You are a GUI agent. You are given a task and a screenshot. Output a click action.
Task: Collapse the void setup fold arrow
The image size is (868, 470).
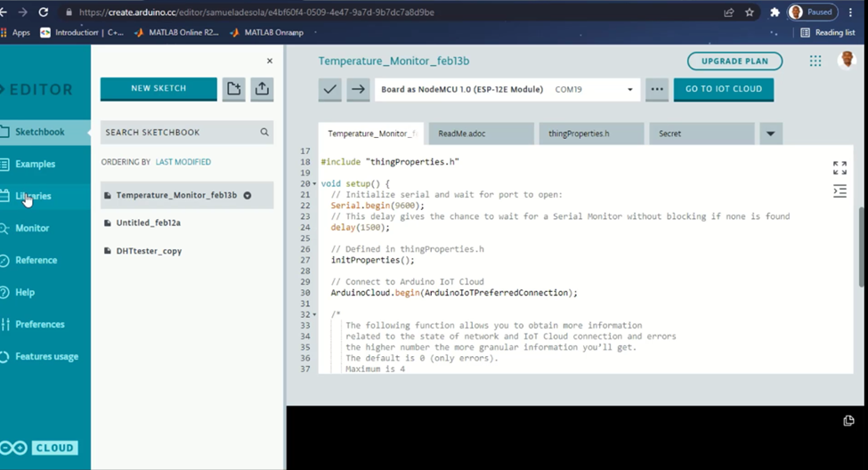pyautogui.click(x=315, y=183)
